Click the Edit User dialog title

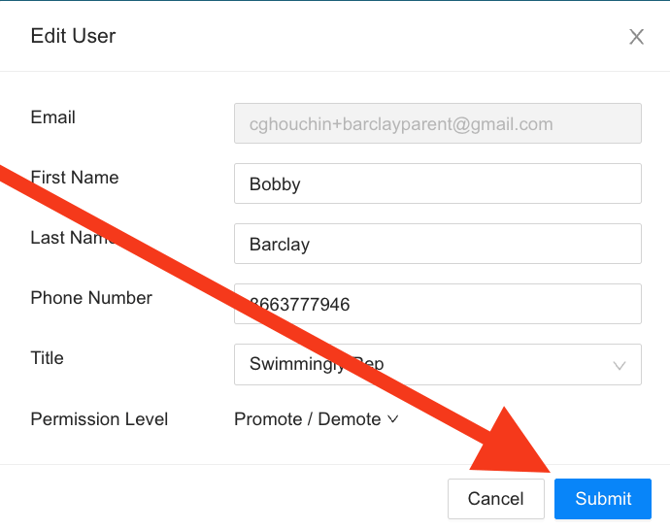point(73,36)
